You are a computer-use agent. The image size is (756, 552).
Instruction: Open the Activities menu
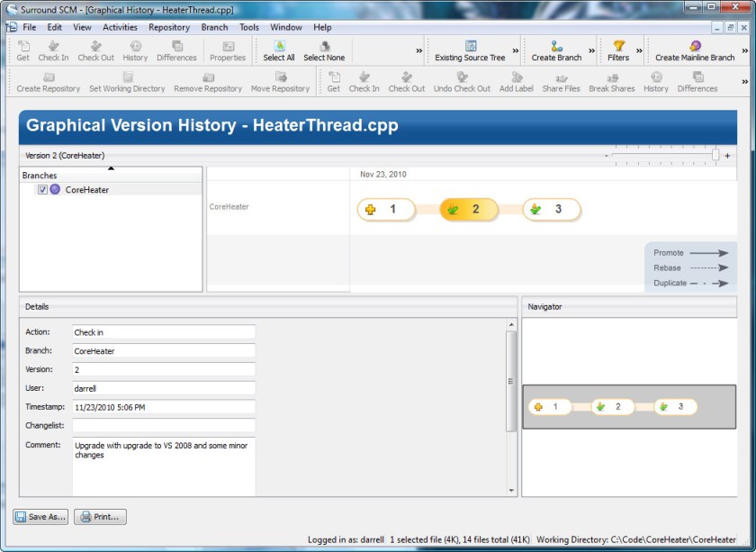click(120, 27)
